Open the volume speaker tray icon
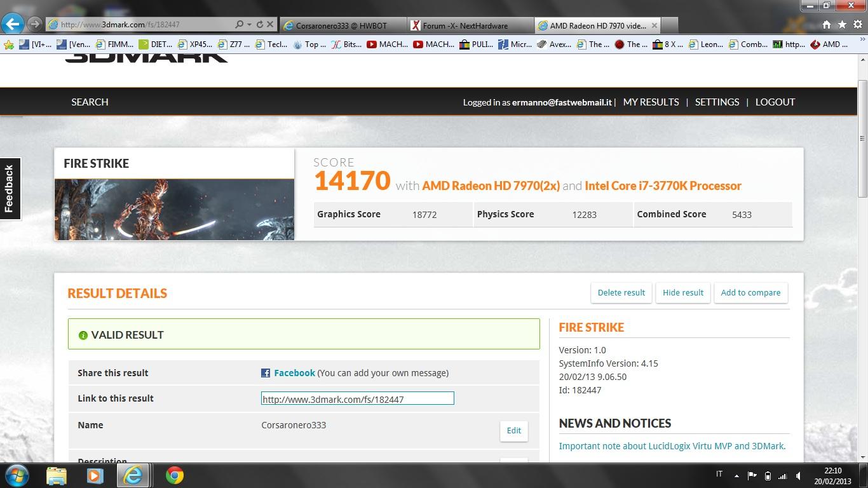The height and width of the screenshot is (488, 868). click(x=798, y=475)
